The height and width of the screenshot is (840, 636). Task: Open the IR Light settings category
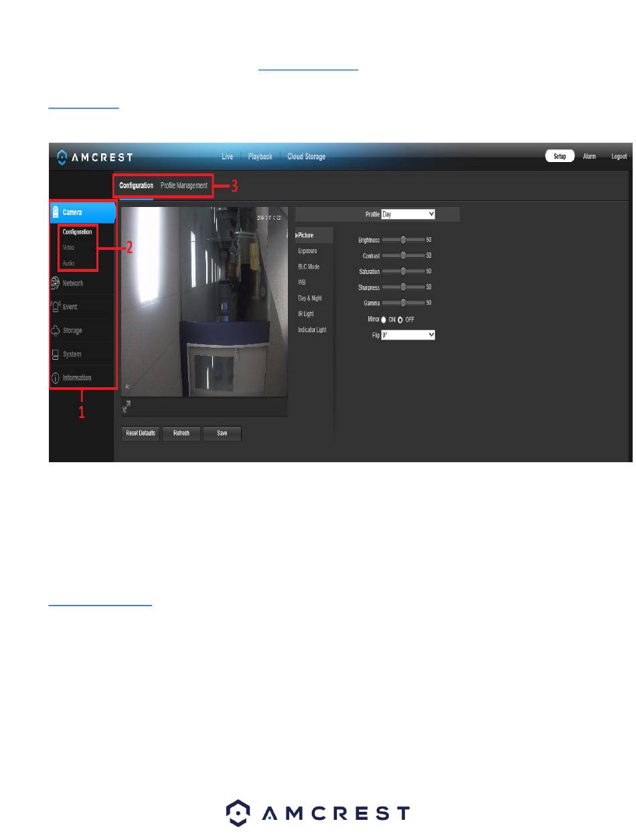pyautogui.click(x=306, y=313)
